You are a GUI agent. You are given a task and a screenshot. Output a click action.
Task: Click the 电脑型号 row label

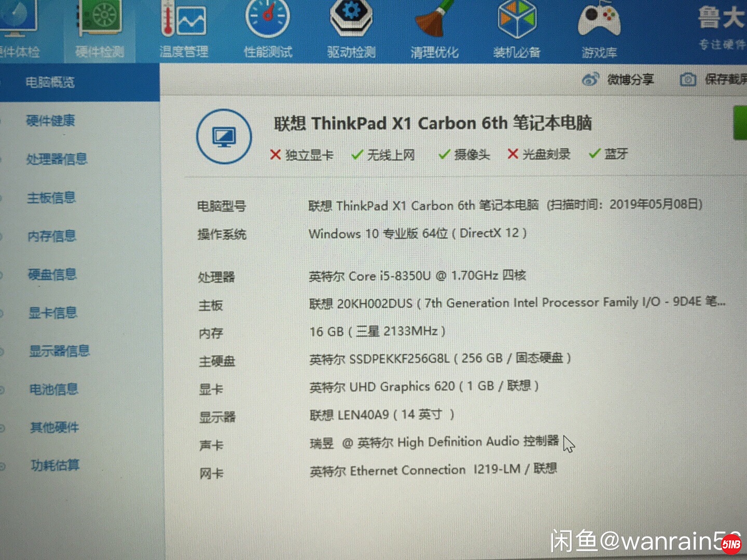tap(222, 206)
